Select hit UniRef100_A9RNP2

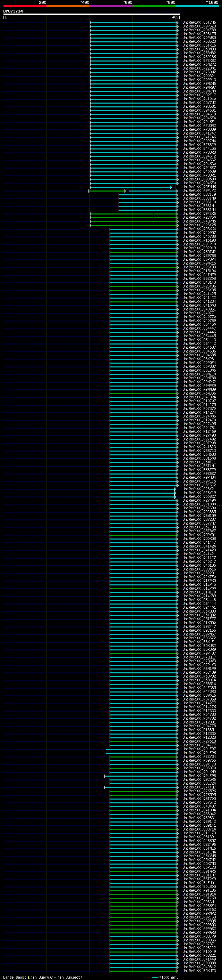tap(199, 913)
